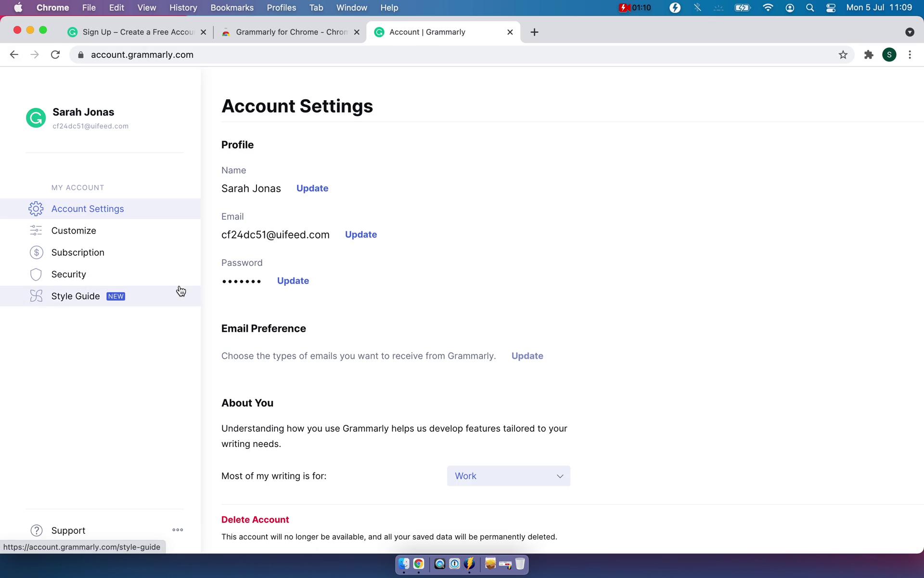Click the menu bar clock Mon 5 Jul 11:09

coord(879,8)
